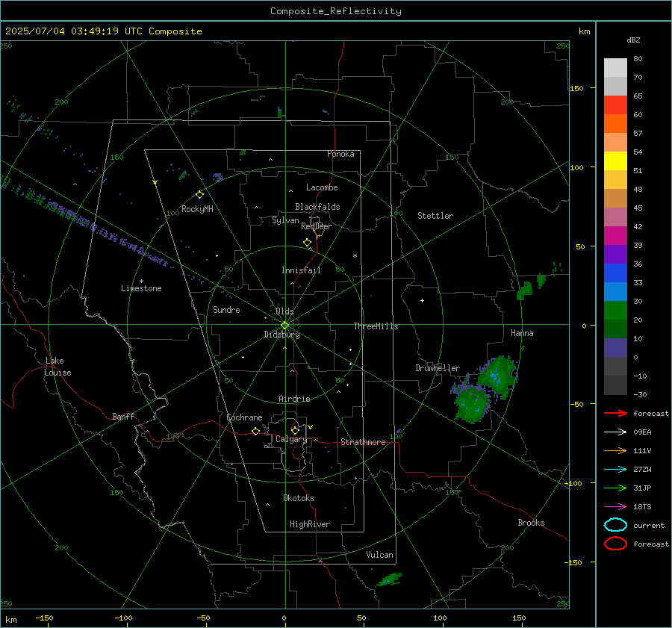Click the slate purple swatch above 0 dBZ
This screenshot has width=672, height=628.
(x=615, y=347)
